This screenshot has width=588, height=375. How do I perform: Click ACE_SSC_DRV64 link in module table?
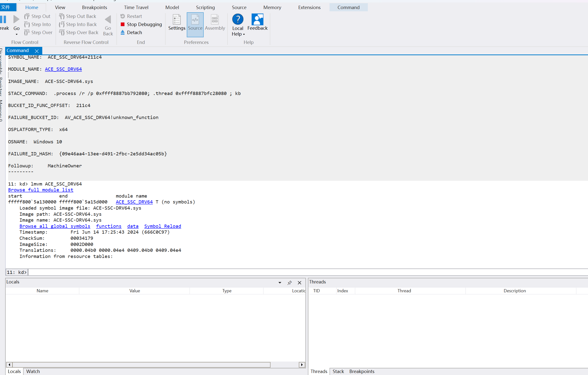click(x=134, y=202)
